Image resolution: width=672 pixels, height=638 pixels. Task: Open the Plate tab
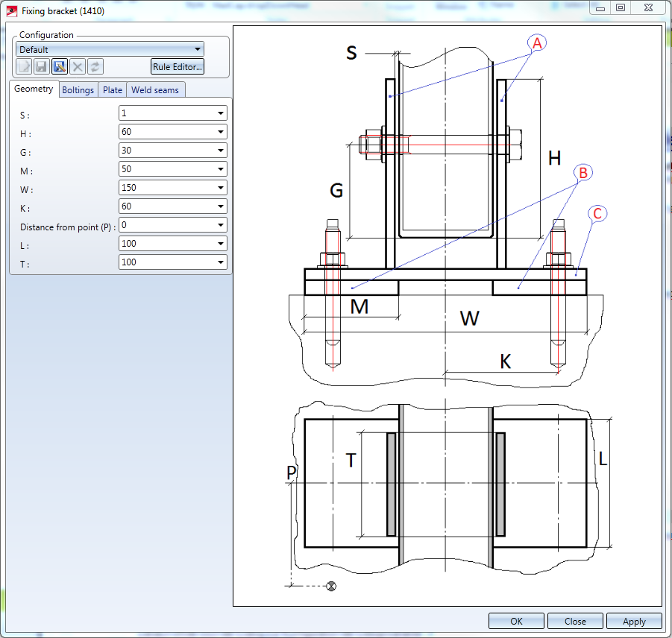point(113,90)
